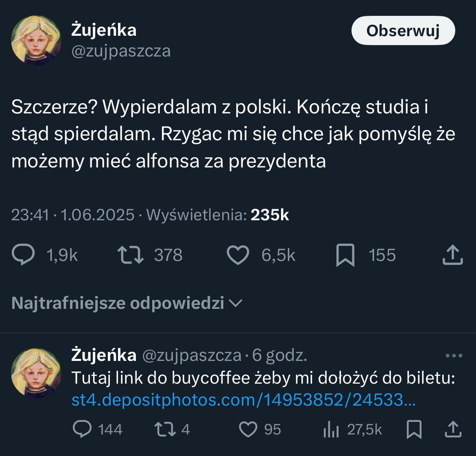
Task: Bookmark the main post
Action: 345,256
